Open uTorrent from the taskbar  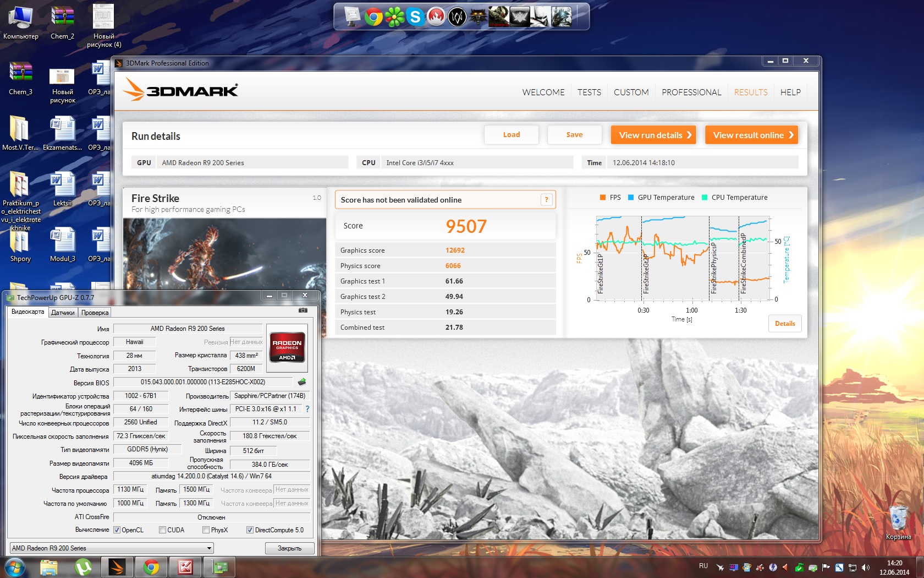(83, 567)
